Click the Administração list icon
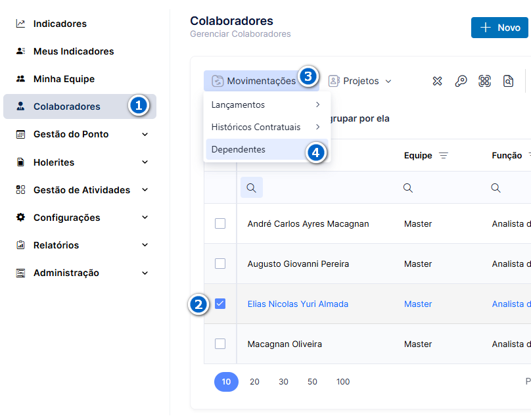531x420 pixels. pos(20,273)
